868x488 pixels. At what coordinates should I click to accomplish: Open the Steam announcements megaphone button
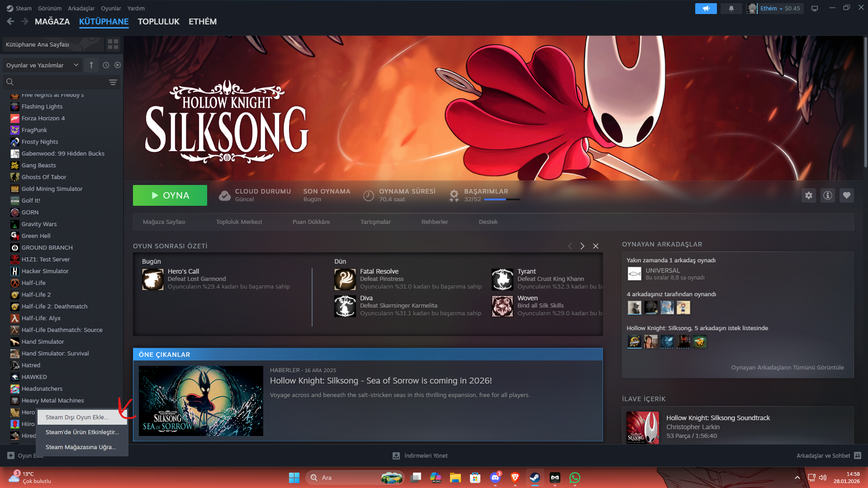706,9
